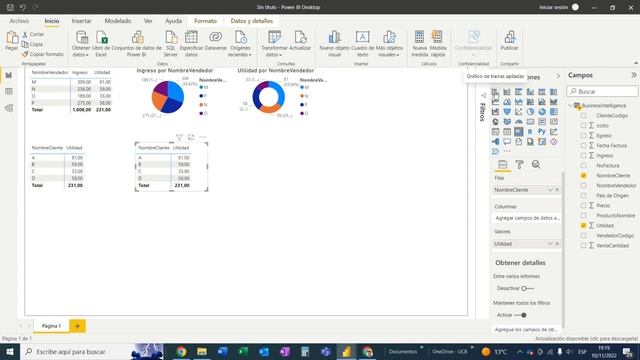Select the scatter chart visualization
Image resolution: width=640 pixels, height=360 pixels.
[518, 111]
